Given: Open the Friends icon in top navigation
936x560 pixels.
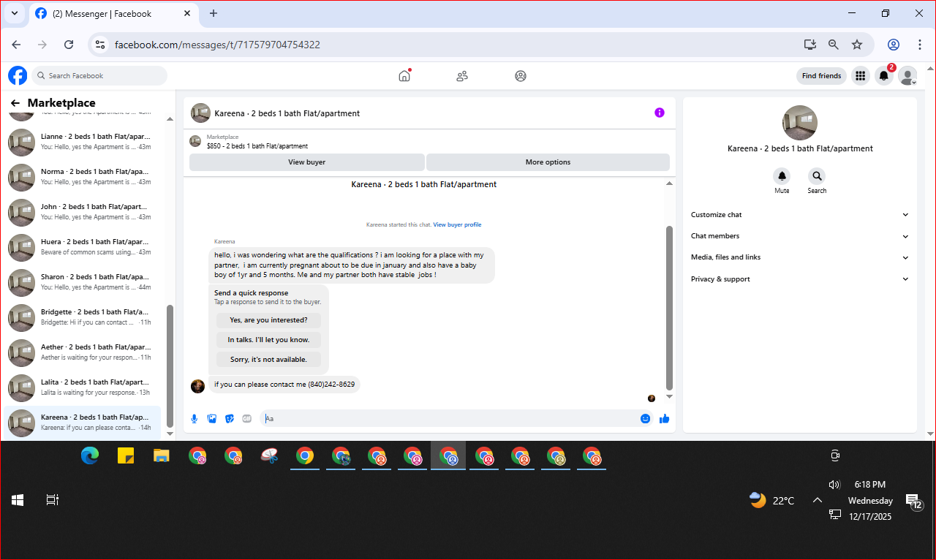Looking at the screenshot, I should click(462, 75).
